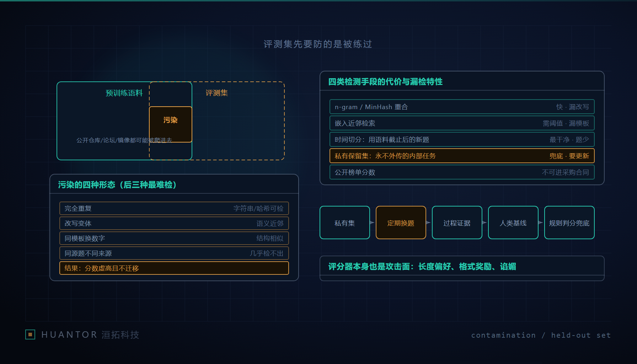This screenshot has height=364, width=637.
Task: Click the 不可进采购合同 note
Action: [566, 172]
